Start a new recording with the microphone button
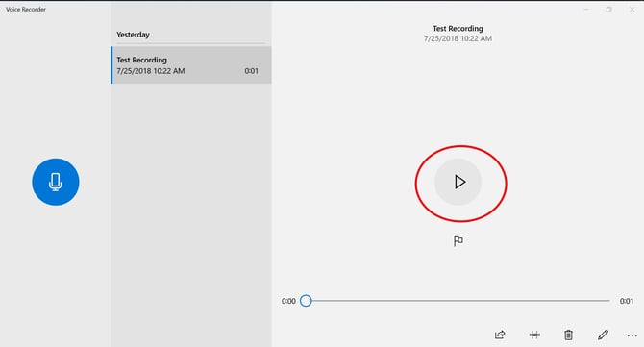The width and height of the screenshot is (644, 347). (56, 182)
